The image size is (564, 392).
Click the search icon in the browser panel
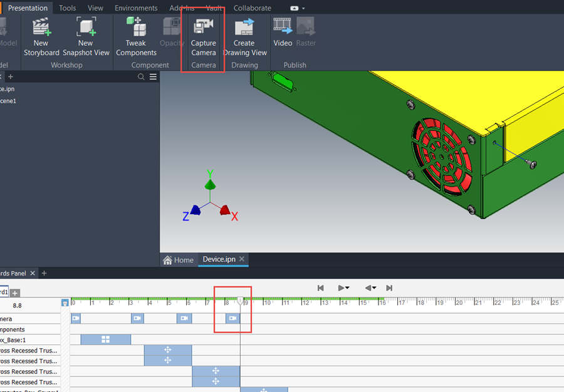pos(142,76)
